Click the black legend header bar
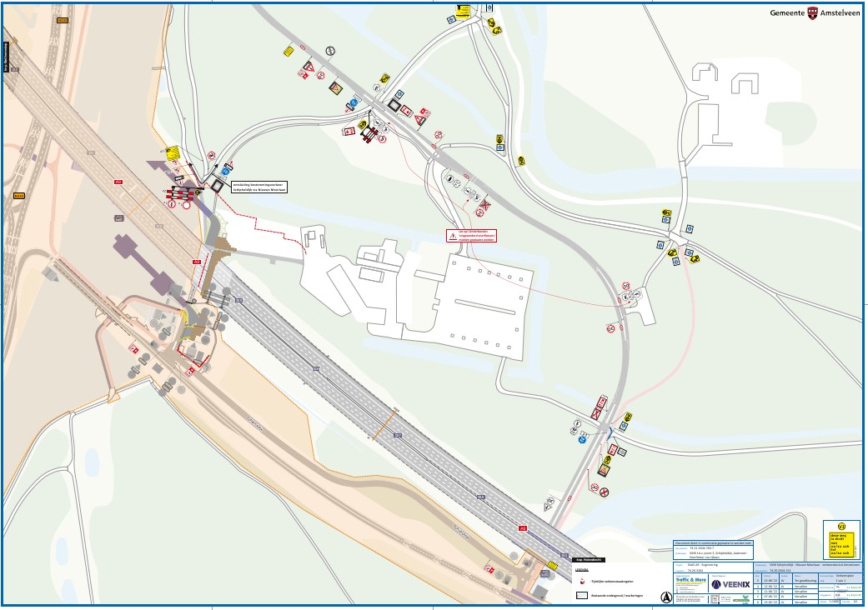Screen dimensions: 868x610 tap(590, 560)
